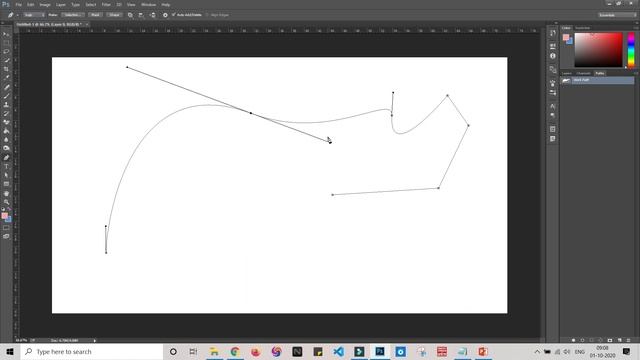Open the Window menu
Viewport: 640px width, 360px height.
pos(149,4)
